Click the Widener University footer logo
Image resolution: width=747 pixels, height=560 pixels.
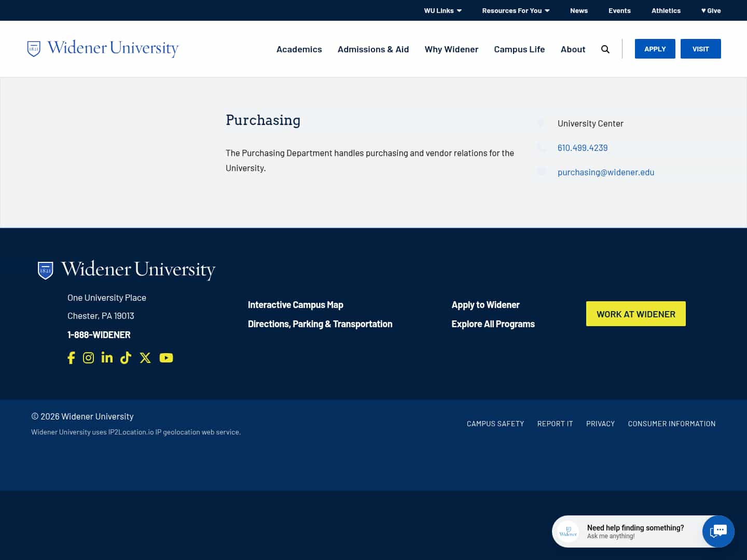click(127, 270)
